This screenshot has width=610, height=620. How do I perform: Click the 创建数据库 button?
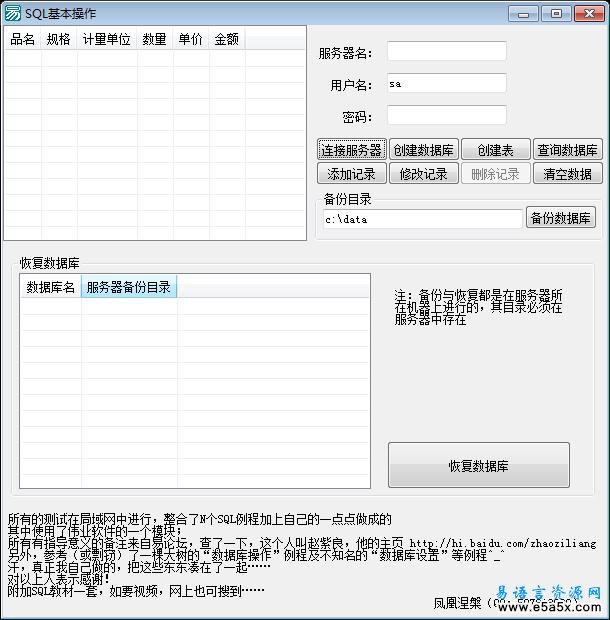tap(424, 149)
